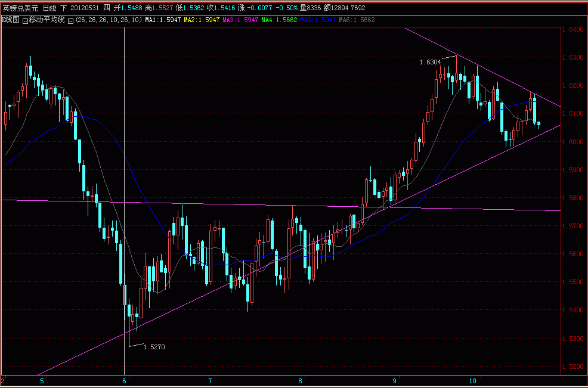Collapse the 移动平均线 indicator box
The image size is (588, 388).
point(25,21)
